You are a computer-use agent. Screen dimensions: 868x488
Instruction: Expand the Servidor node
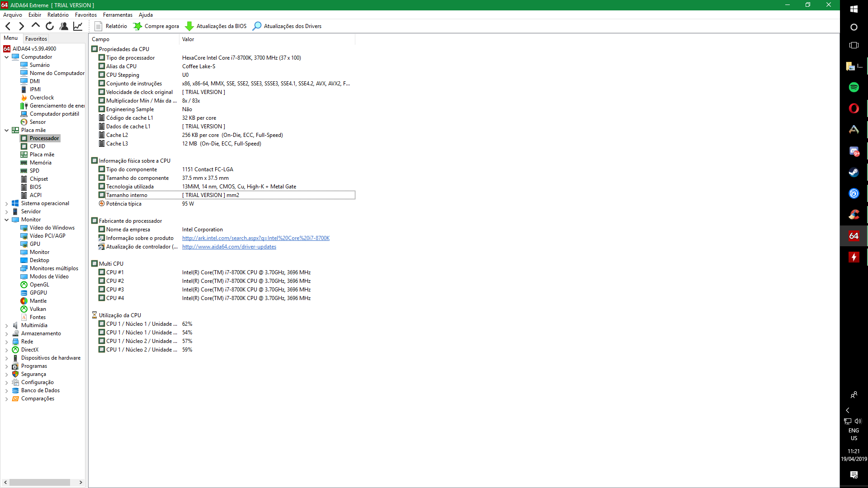tap(7, 212)
